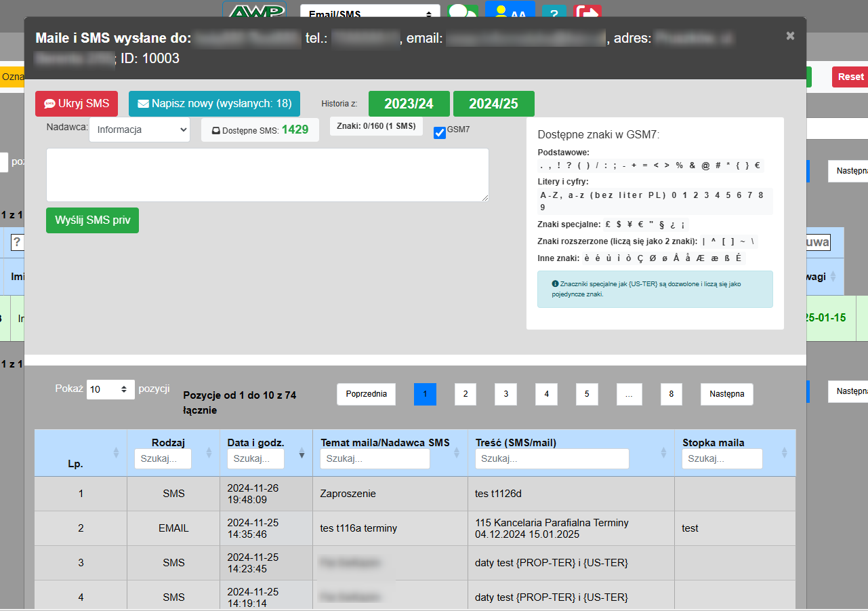Expand the Email/SMS selector at top
Screen dimensions: 868x611
click(370, 14)
